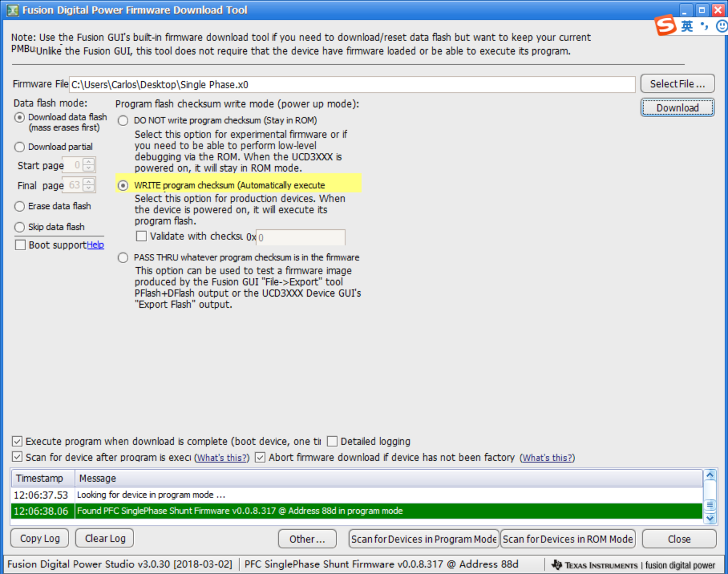
Task: Select Erase data flash option
Action: (20, 206)
